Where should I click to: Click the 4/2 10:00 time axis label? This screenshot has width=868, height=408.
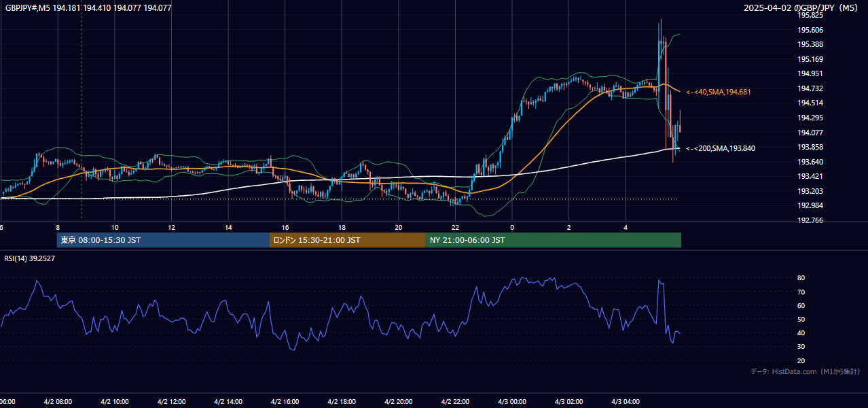pyautogui.click(x=114, y=402)
